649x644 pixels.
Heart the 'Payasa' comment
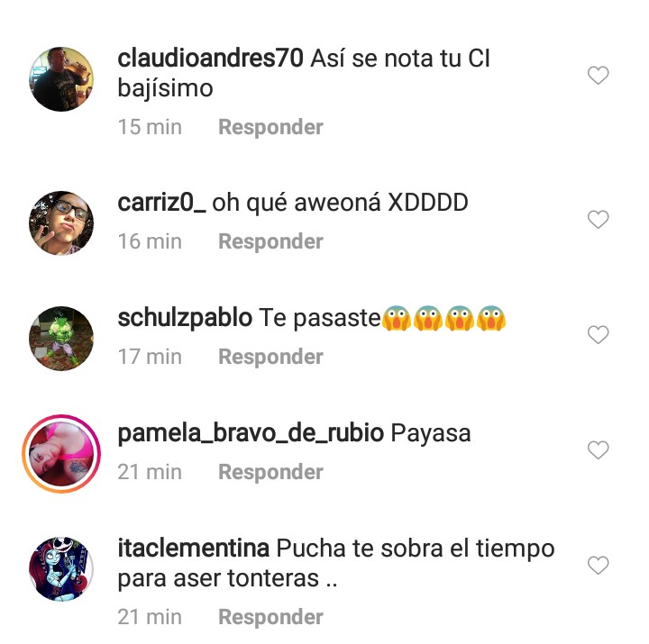pyautogui.click(x=599, y=450)
